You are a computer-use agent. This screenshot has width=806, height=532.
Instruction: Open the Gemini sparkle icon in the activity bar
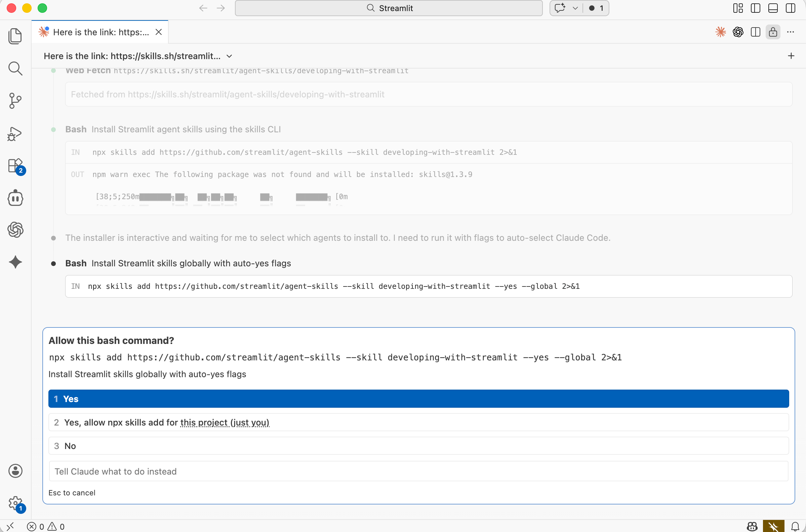[15, 262]
